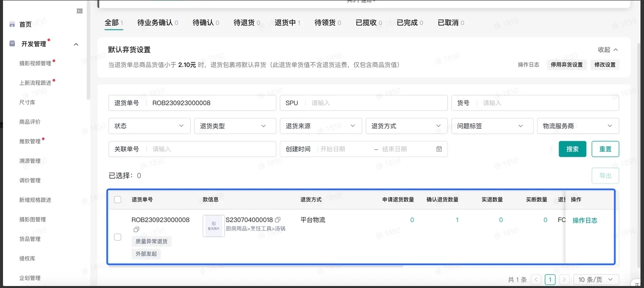Switch to the 待退货 tab
The height and width of the screenshot is (288, 644).
point(247,22)
